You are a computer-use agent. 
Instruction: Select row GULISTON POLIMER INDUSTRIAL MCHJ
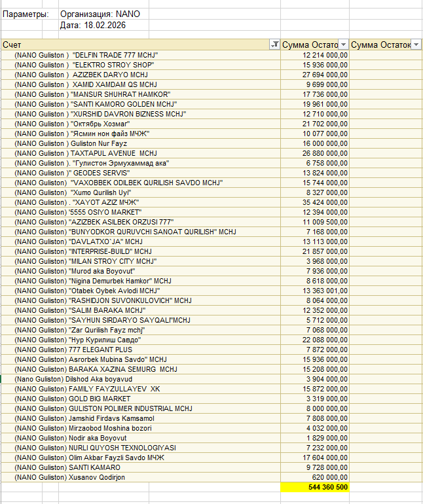pyautogui.click(x=141, y=408)
